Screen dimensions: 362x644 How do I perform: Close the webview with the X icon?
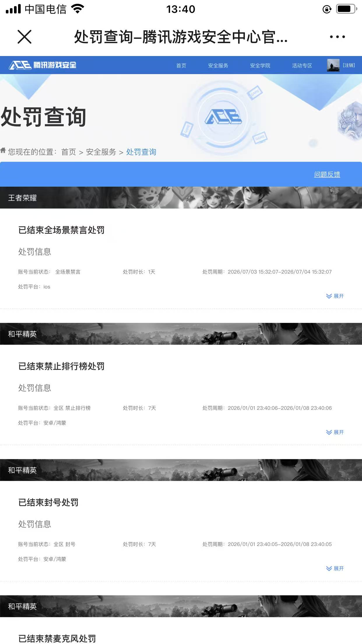click(x=24, y=37)
